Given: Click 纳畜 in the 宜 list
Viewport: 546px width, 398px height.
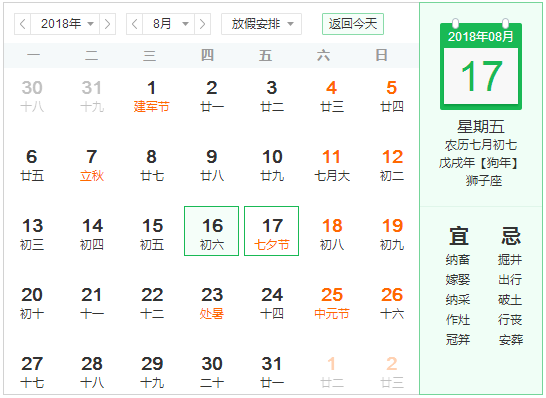Looking at the screenshot, I should [458, 260].
